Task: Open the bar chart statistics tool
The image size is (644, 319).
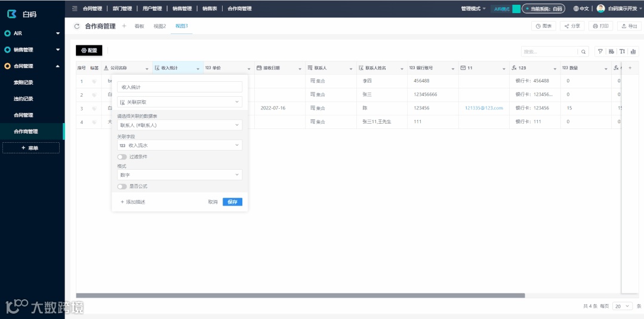Action: click(633, 51)
